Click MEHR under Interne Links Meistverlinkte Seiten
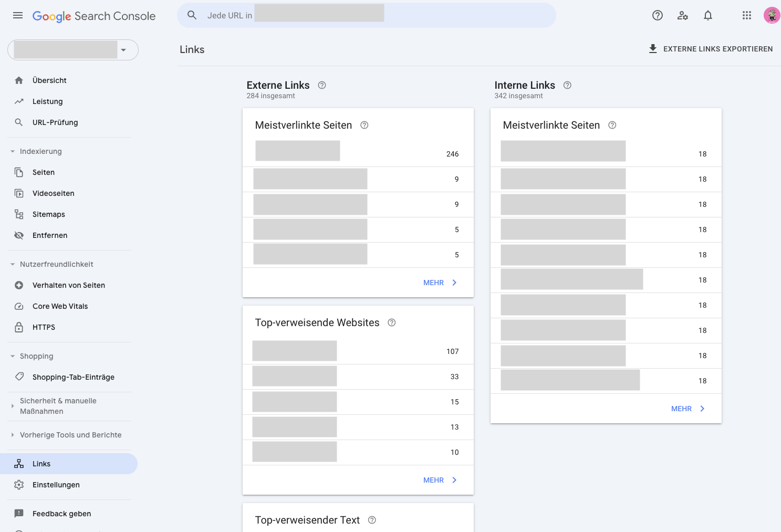The image size is (781, 532). [x=688, y=408]
